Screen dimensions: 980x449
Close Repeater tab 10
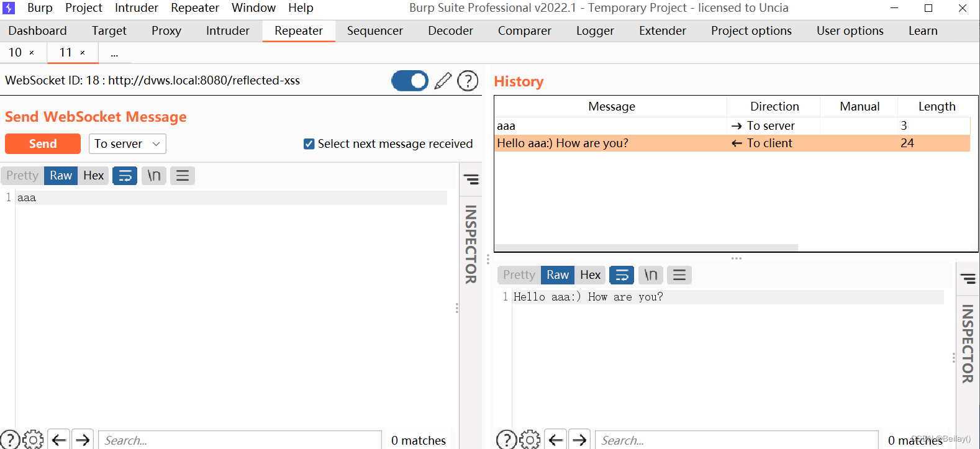(x=32, y=53)
